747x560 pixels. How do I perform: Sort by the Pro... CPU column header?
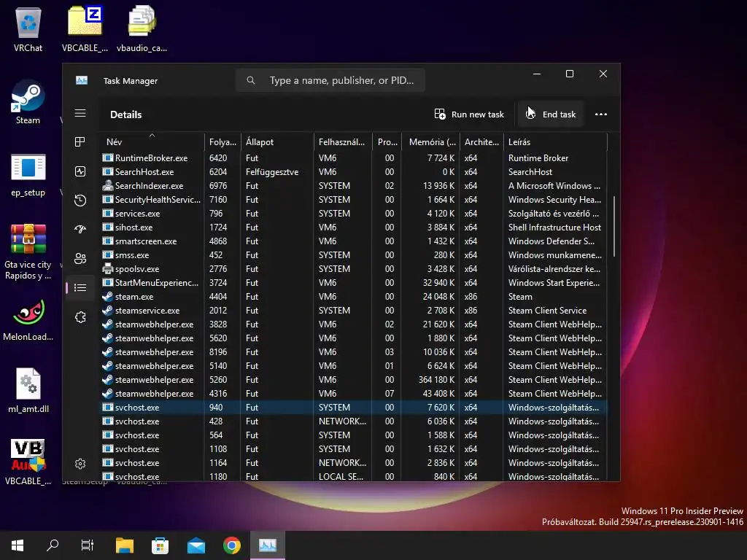387,142
